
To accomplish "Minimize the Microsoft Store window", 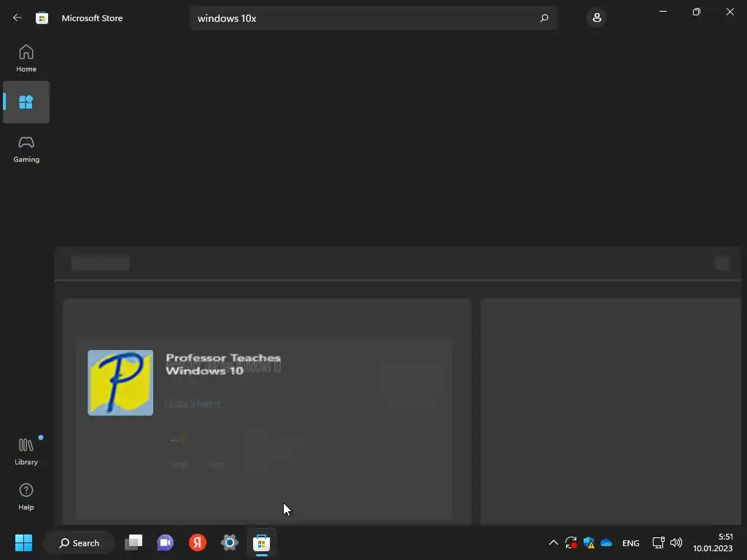I will [662, 12].
